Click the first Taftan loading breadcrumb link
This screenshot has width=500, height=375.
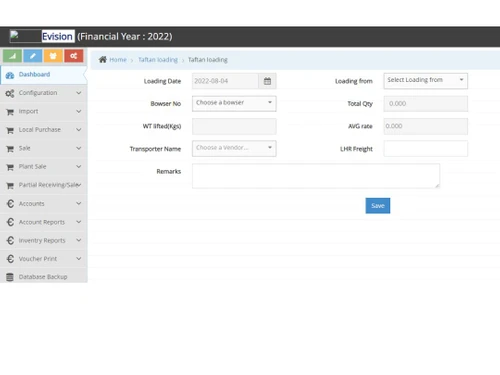coord(158,60)
